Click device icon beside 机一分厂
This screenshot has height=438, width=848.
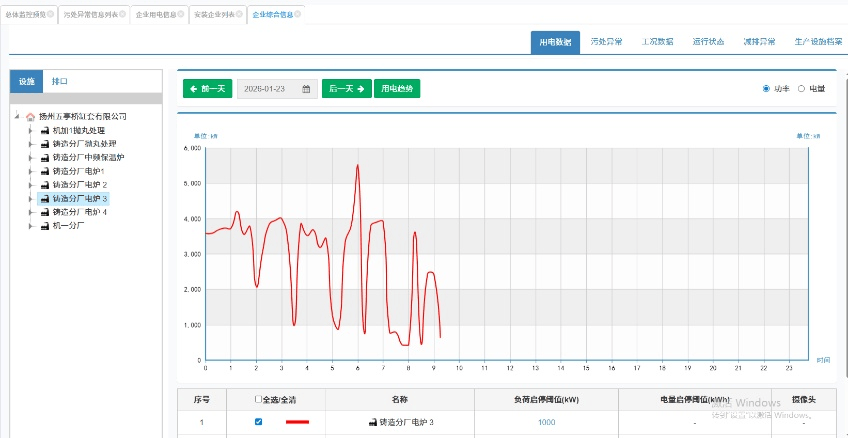(45, 226)
